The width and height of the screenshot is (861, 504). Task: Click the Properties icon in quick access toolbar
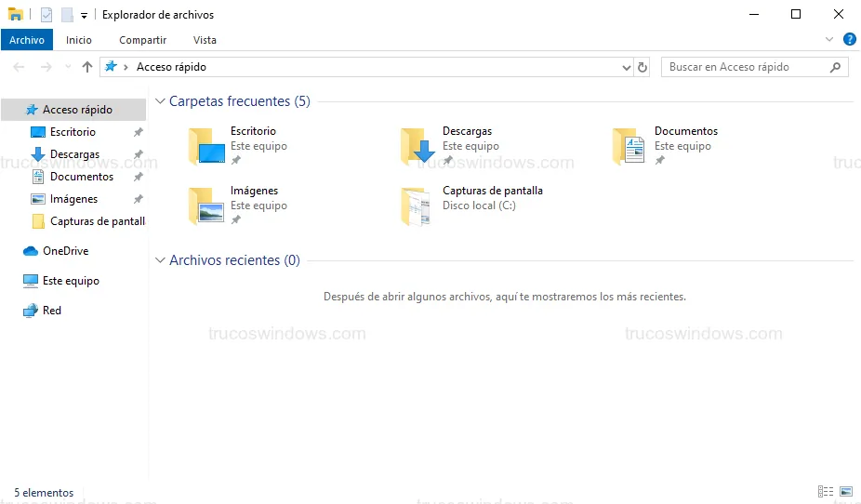46,15
